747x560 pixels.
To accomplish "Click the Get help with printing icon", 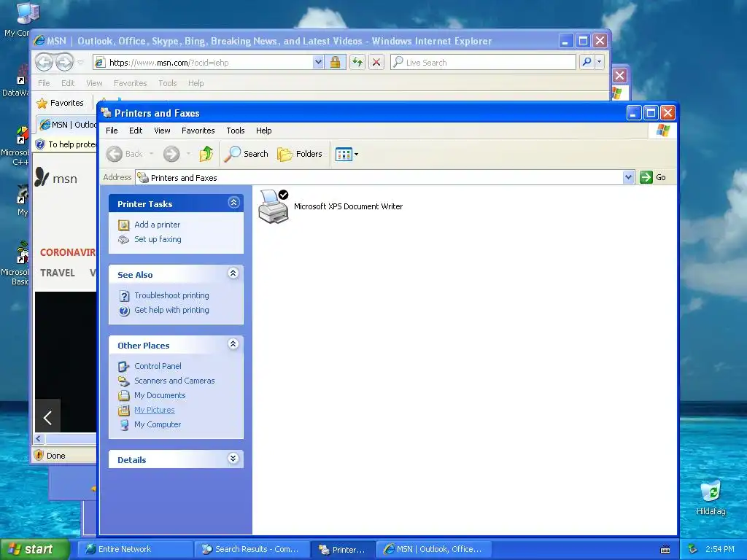I will 124,311.
